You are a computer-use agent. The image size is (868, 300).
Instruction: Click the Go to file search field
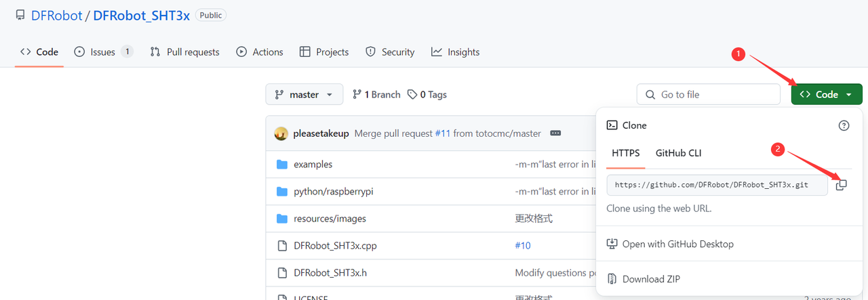pyautogui.click(x=709, y=95)
